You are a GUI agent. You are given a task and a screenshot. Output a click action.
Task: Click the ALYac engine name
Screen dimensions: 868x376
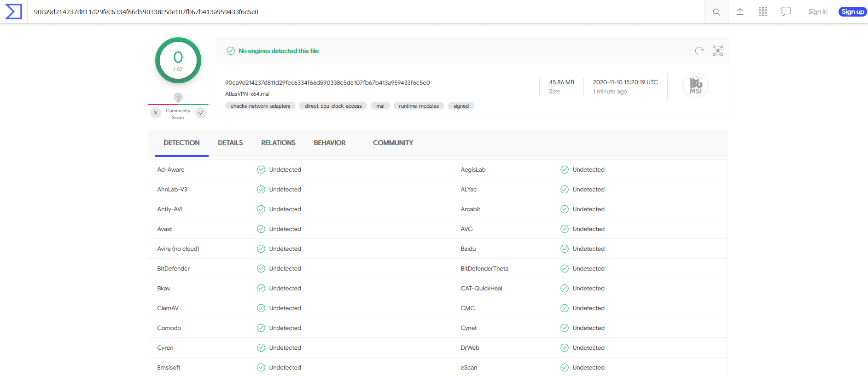coord(469,189)
